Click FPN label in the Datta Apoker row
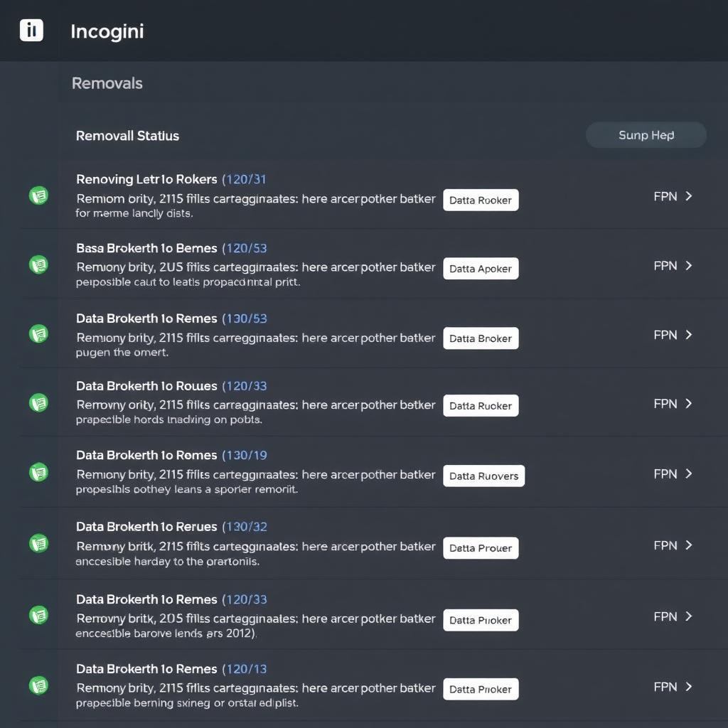 click(x=665, y=266)
